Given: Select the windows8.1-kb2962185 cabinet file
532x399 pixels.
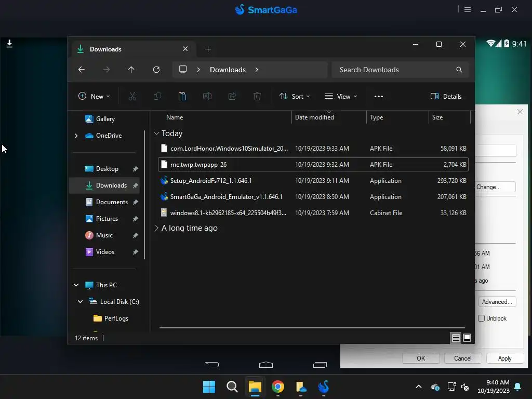Looking at the screenshot, I should 313,212.
